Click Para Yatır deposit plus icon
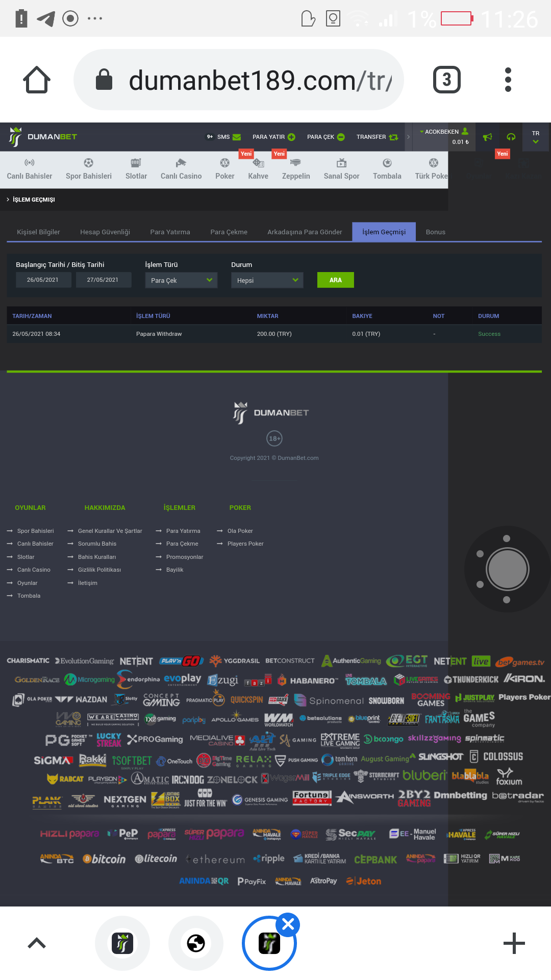Image resolution: width=551 pixels, height=980 pixels. tap(291, 137)
